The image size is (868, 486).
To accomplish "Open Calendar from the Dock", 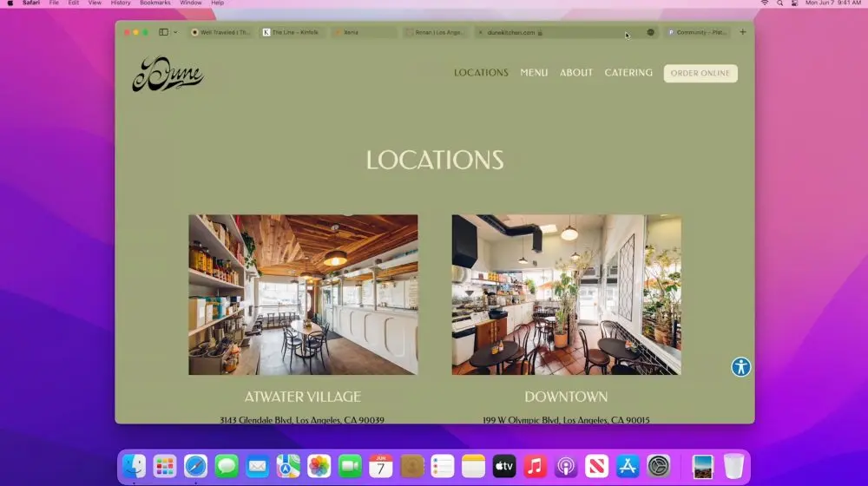I will click(x=381, y=466).
